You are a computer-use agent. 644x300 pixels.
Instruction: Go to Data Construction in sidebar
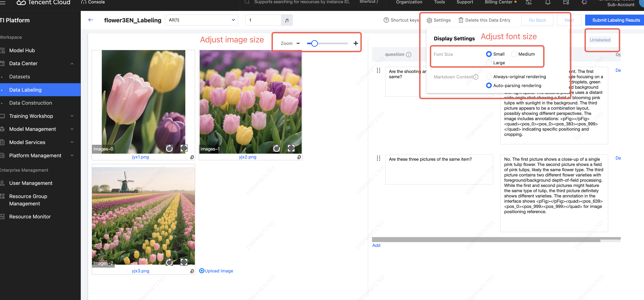31,103
